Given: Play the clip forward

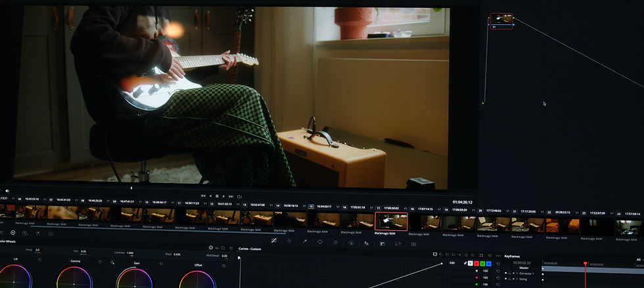Looking at the screenshot, I should 224,196.
